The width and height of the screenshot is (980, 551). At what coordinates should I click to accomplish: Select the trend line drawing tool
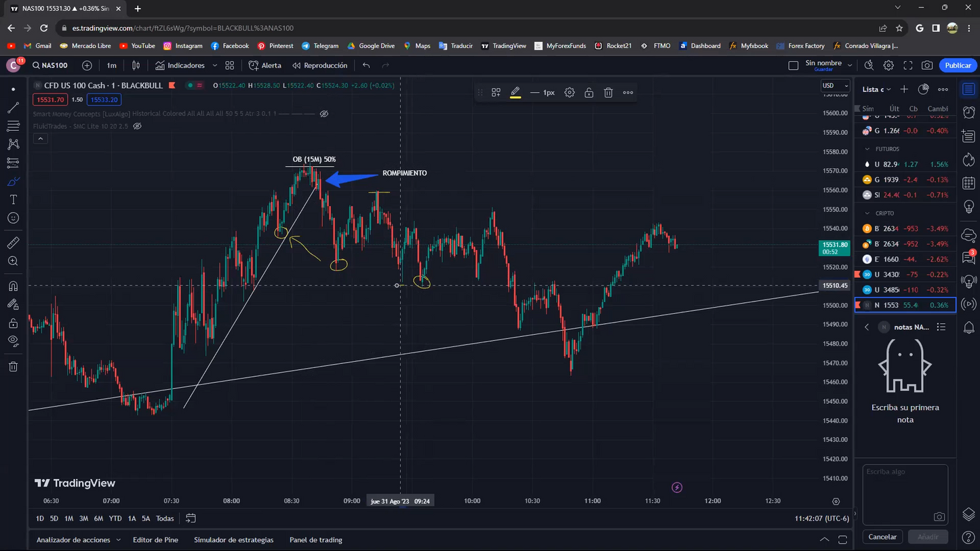[x=13, y=108]
